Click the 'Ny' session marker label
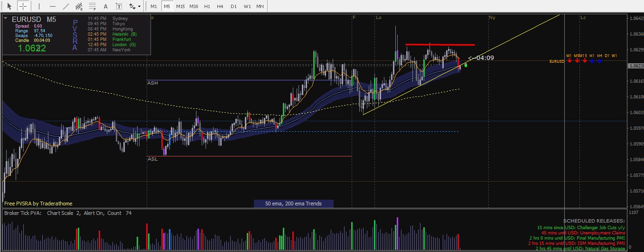Screen dimensions: 644x252 (492, 18)
